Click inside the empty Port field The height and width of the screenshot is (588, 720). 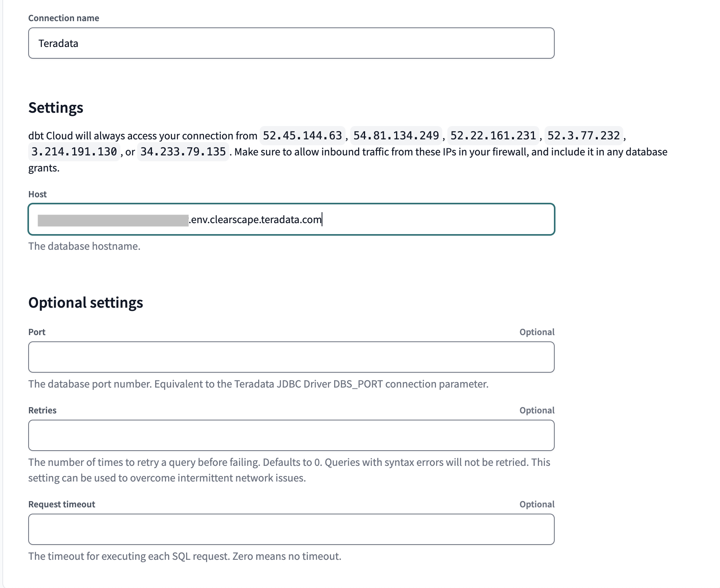tap(291, 357)
